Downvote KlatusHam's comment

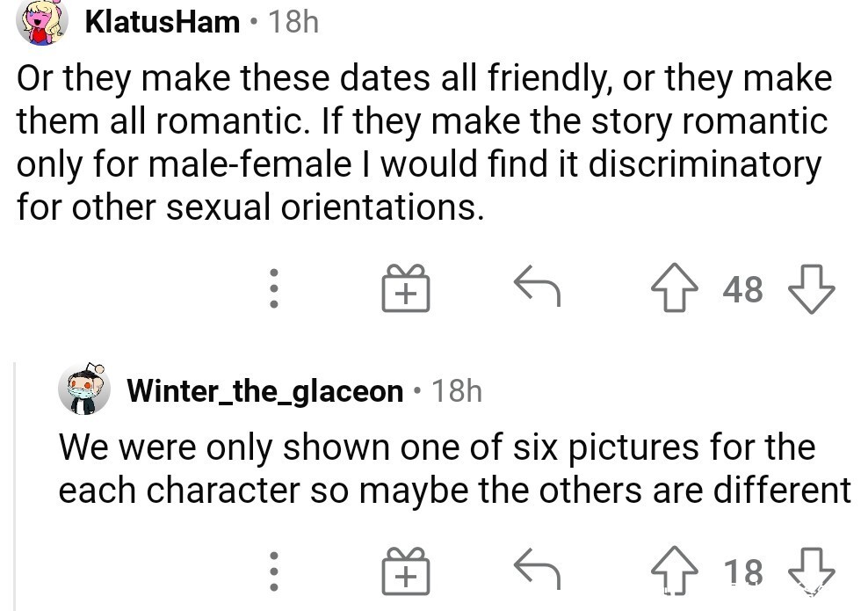(811, 288)
